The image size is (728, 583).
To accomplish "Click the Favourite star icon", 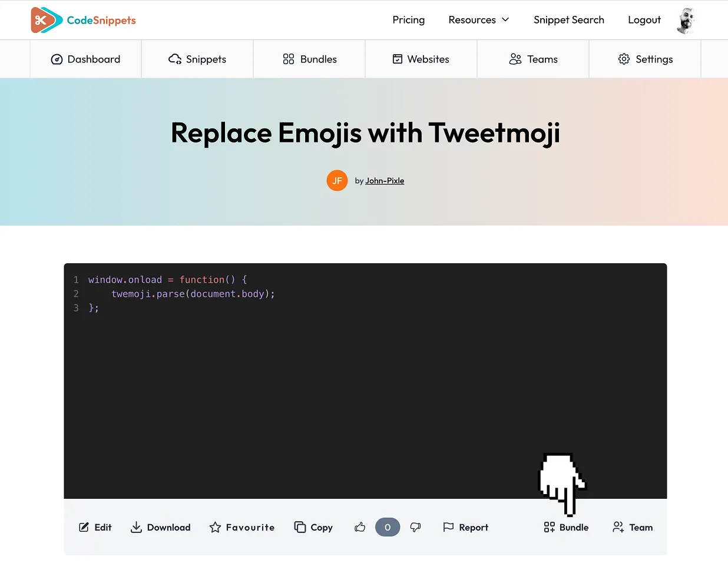I will click(x=215, y=527).
